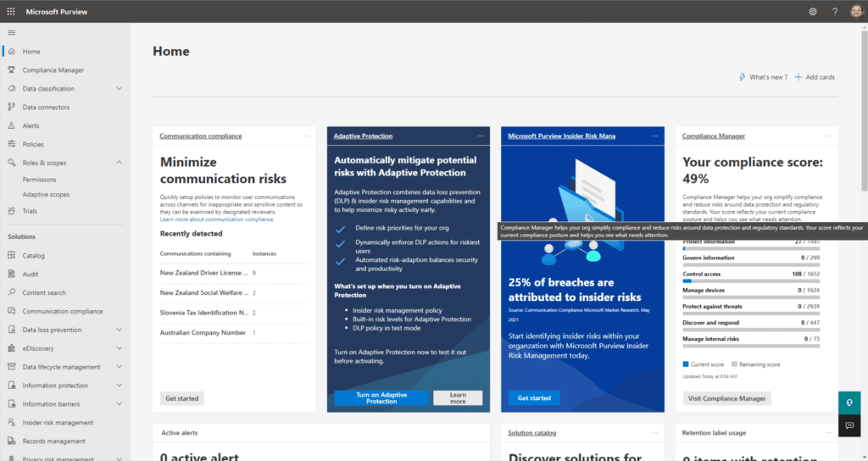868x461 pixels.
Task: Select Adaptive scopes in the sidebar
Action: click(46, 194)
